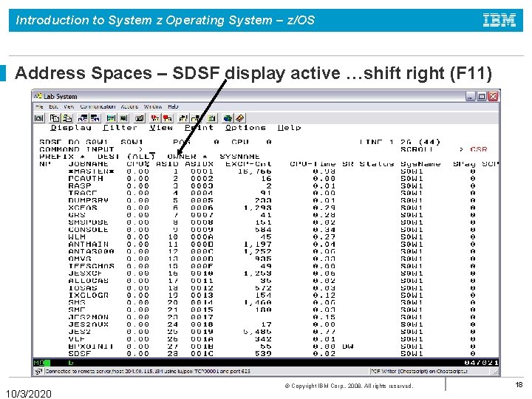
Task: Click the SysName column header
Action: pos(420,164)
